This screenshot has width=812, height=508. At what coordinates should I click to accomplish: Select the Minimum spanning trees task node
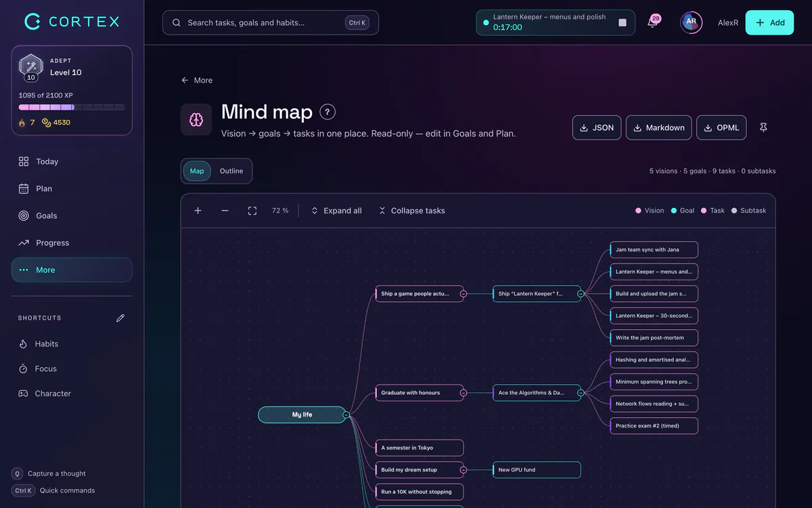(654, 382)
